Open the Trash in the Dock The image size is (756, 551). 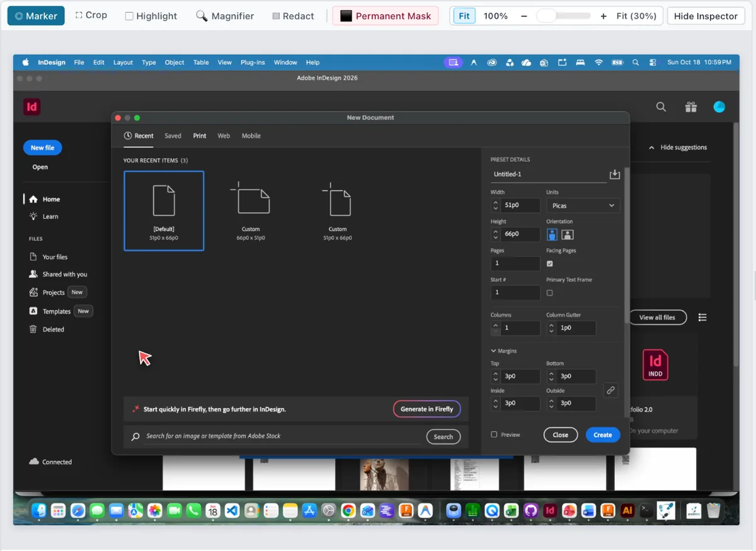click(713, 510)
